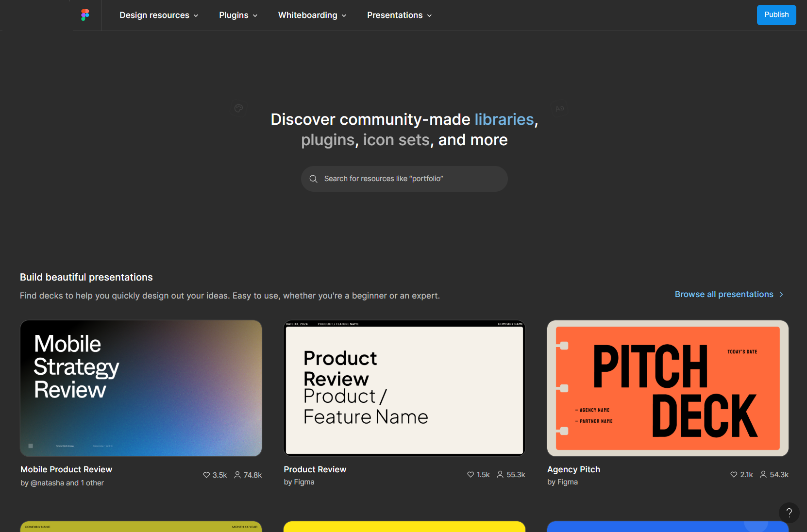807x532 pixels.
Task: Open the Product Review title link
Action: tap(315, 469)
